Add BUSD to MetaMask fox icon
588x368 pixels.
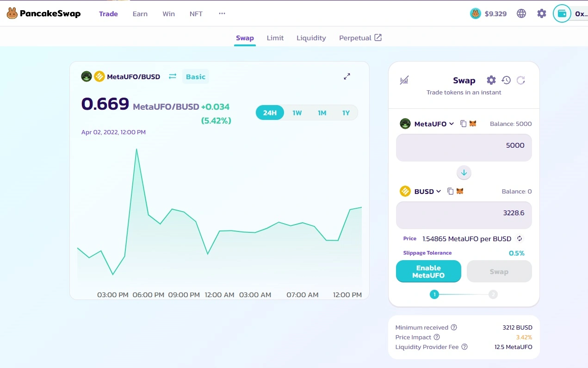tap(460, 191)
